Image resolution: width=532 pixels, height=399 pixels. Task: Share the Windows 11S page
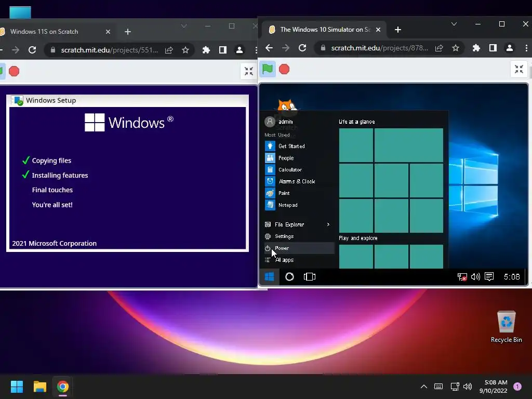169,50
